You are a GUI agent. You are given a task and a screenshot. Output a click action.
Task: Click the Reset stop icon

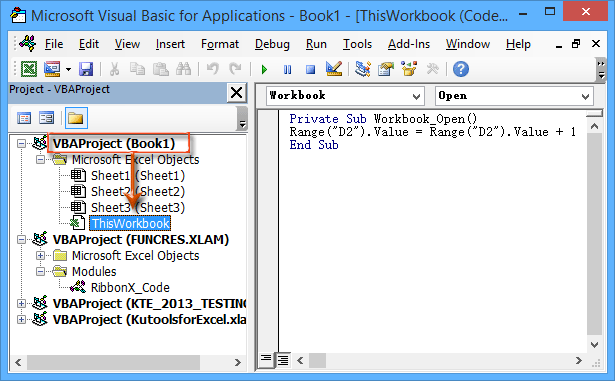tap(311, 70)
